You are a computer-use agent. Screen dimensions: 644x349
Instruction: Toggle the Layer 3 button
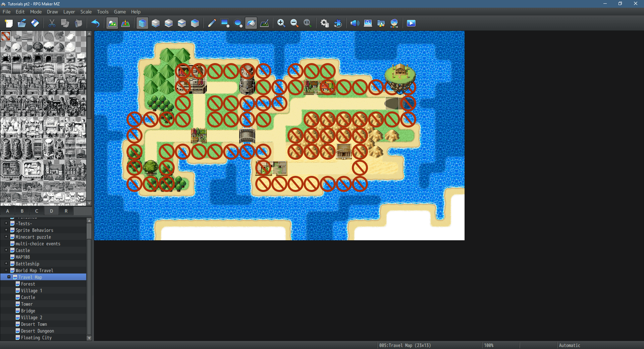(x=181, y=23)
